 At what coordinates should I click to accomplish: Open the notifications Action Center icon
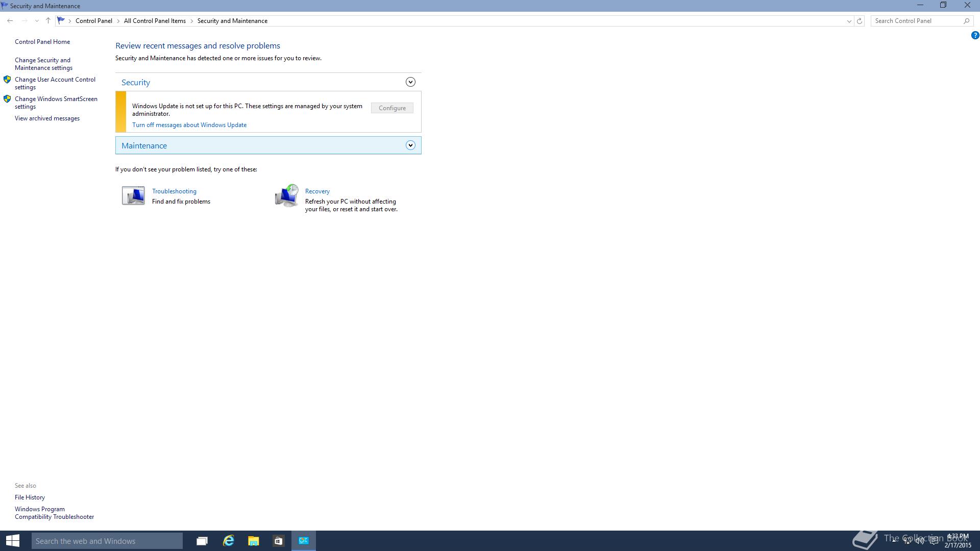click(x=934, y=541)
